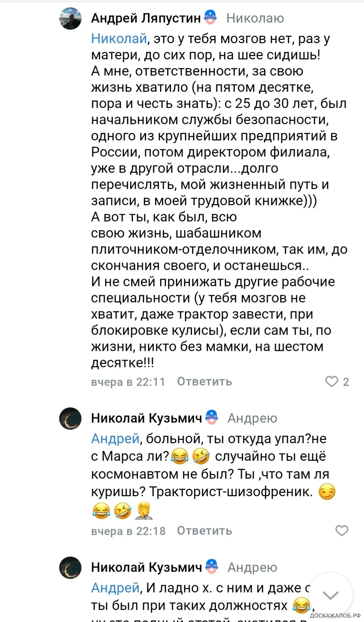
Task: Tap the mask badge beside Андрей Ляпустин
Action: coord(210,17)
